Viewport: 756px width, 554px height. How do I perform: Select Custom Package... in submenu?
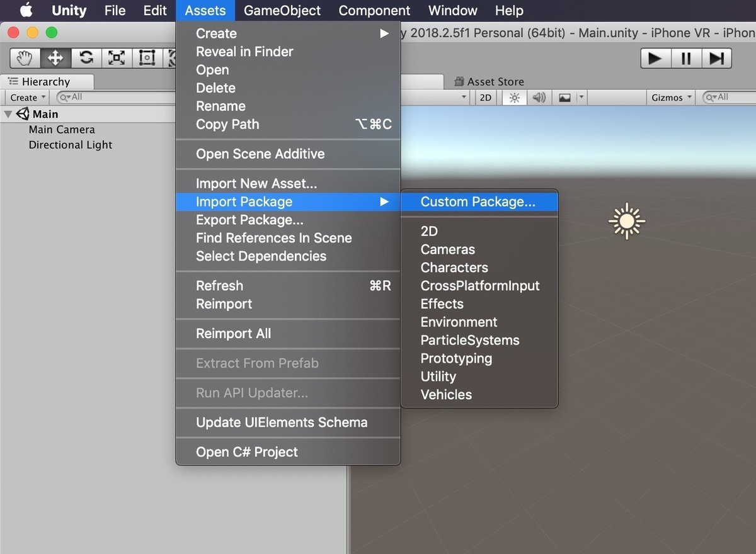[479, 202]
